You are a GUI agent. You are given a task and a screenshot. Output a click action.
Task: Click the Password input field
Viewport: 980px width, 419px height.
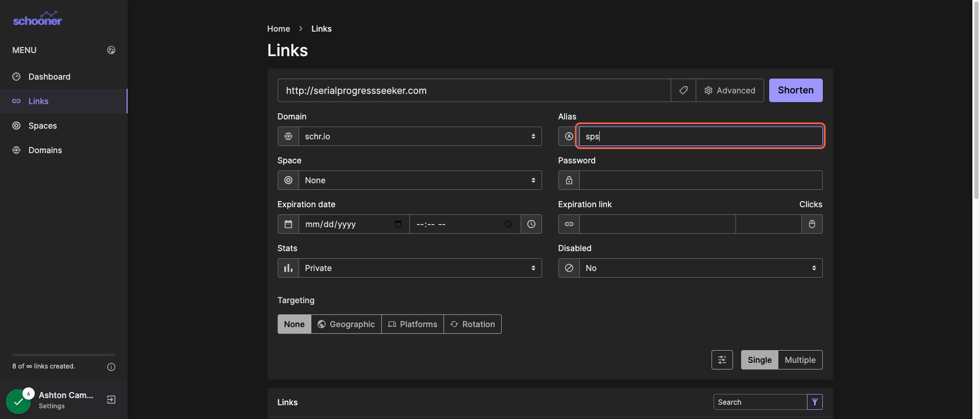[701, 180]
